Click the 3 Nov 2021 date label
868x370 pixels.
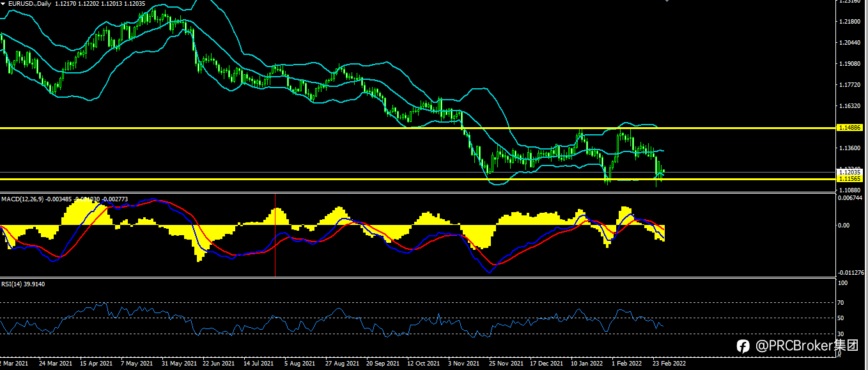[x=463, y=364]
